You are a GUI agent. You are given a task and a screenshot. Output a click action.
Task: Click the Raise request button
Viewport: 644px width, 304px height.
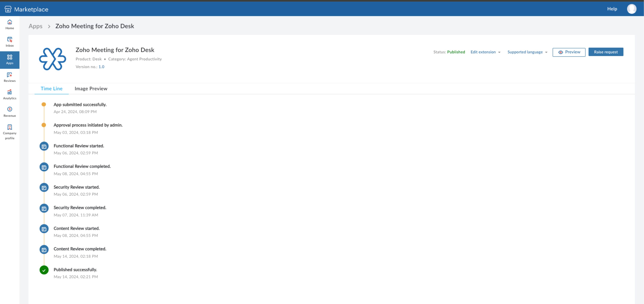[x=606, y=52]
